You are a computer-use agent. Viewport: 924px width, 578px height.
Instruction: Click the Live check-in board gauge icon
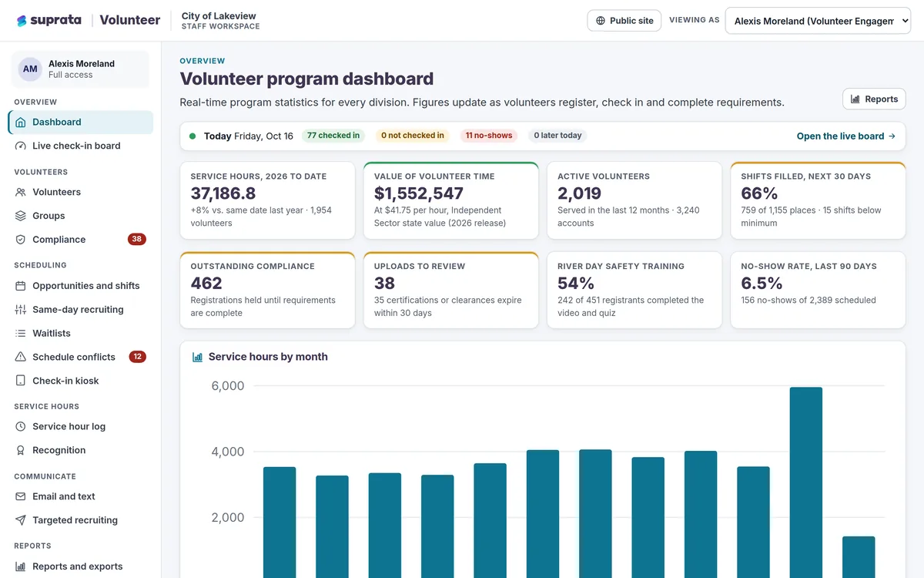click(x=21, y=146)
